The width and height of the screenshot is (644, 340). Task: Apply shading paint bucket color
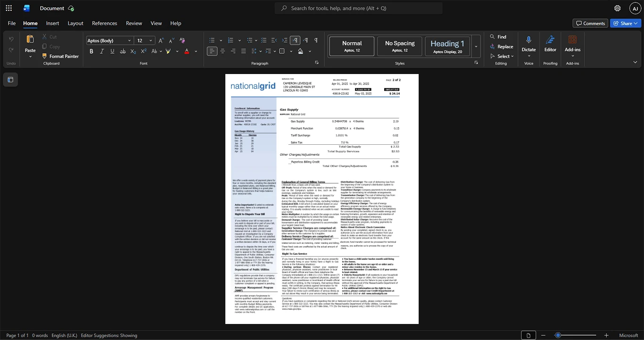pos(300,51)
